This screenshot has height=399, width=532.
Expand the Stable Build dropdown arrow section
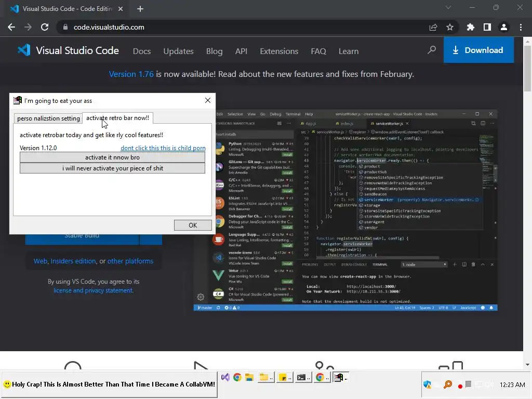(x=151, y=239)
